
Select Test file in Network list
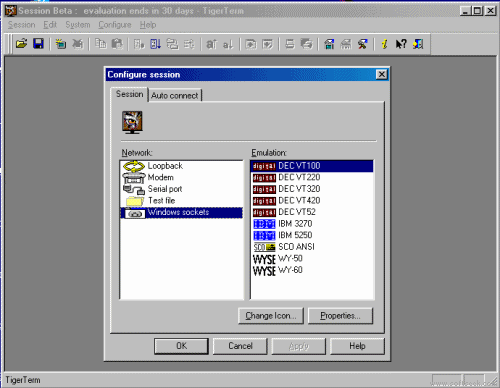pos(181,201)
